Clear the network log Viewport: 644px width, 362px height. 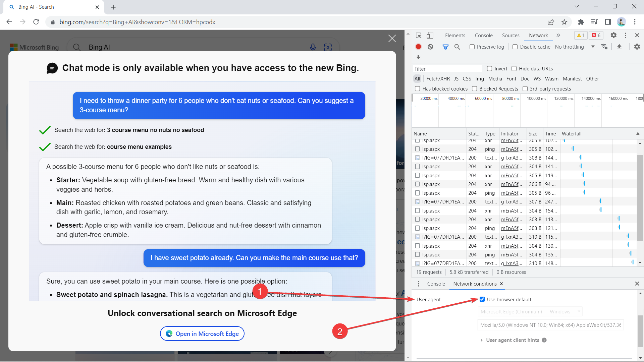(430, 47)
